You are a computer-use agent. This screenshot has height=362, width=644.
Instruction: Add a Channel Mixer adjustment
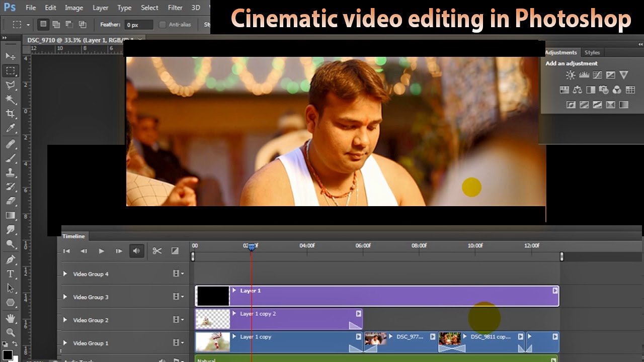[617, 90]
